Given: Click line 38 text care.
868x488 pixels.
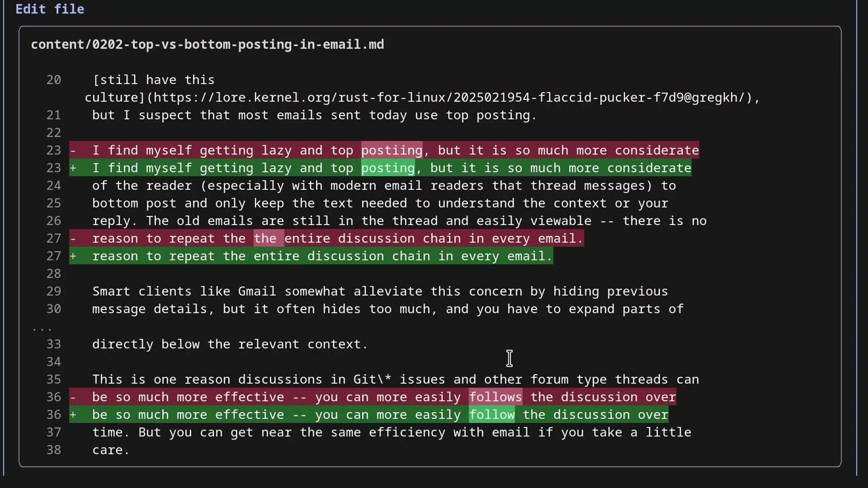Looking at the screenshot, I should click(x=111, y=450).
